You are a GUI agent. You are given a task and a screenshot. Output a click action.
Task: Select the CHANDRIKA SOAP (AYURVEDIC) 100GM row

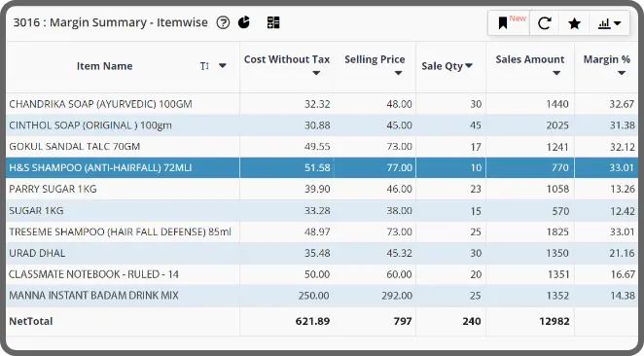click(322, 104)
